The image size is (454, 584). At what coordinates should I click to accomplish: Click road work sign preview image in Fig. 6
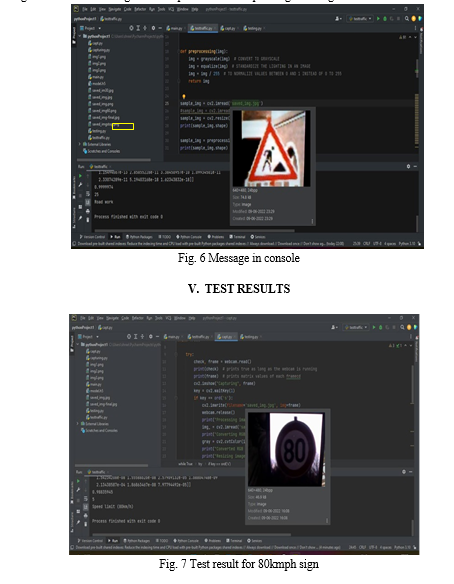pyautogui.click(x=272, y=148)
